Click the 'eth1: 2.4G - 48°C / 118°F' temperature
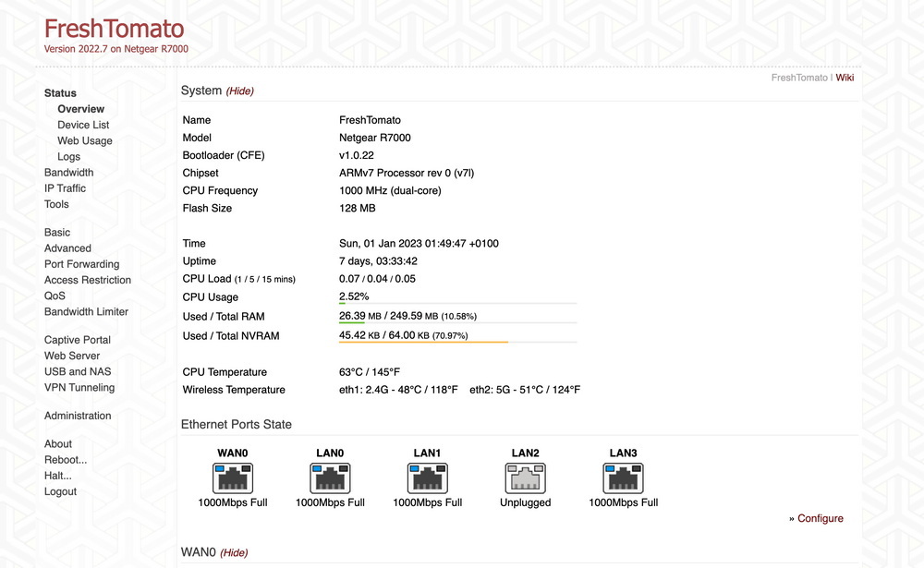This screenshot has height=568, width=924. coord(398,390)
